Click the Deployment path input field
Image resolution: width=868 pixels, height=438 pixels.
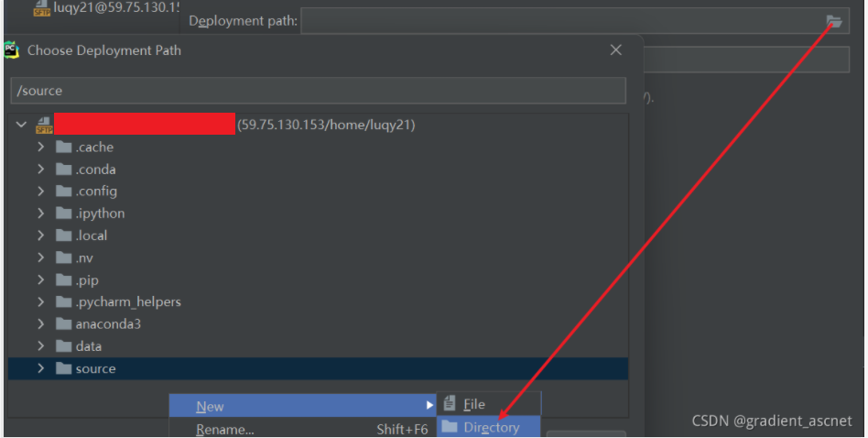click(x=575, y=21)
